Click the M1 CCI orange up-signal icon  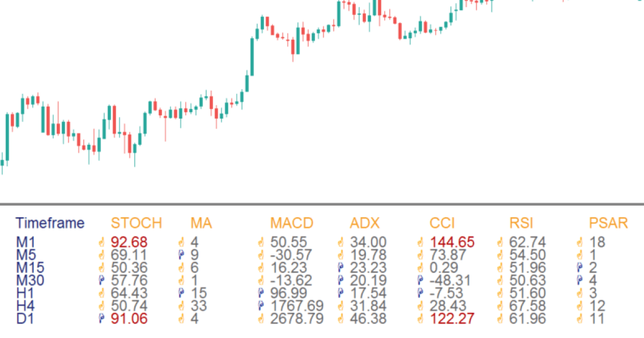(420, 243)
